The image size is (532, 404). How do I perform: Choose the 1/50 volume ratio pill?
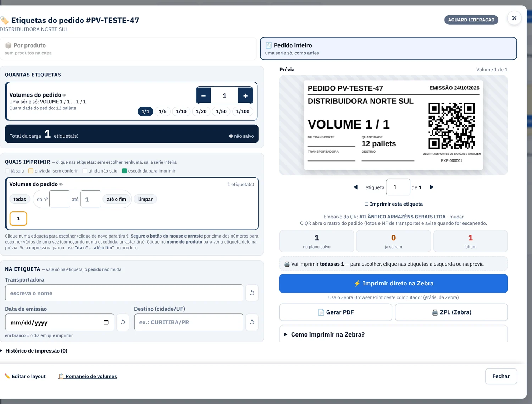coord(221,111)
